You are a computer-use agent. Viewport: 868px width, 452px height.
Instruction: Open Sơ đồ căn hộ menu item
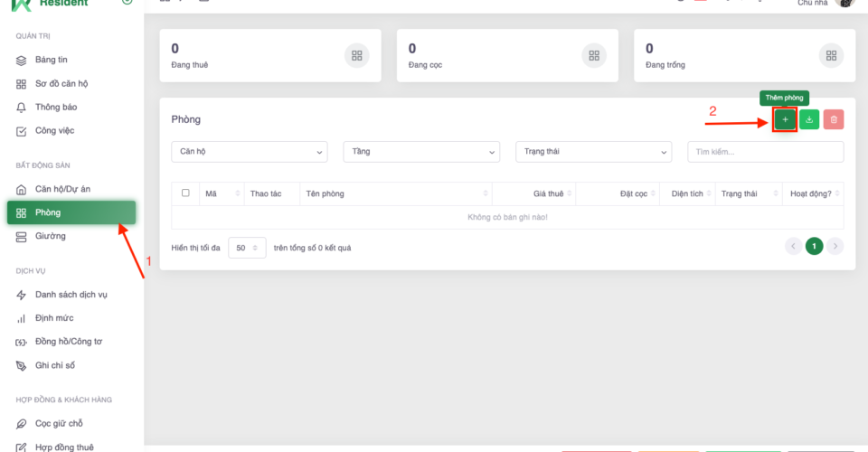click(x=61, y=83)
